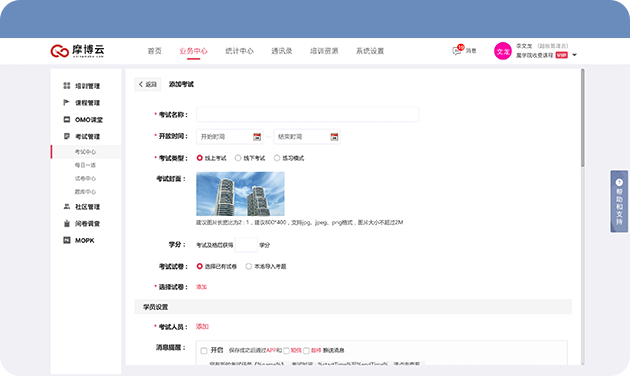
Task: Tick the 短信 checkbox
Action: click(286, 351)
